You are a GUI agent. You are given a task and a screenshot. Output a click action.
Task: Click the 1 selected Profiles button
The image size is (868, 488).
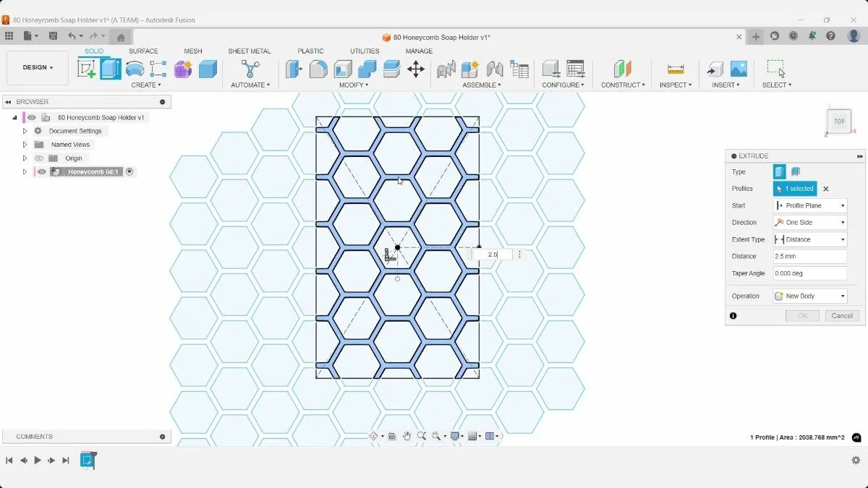pyautogui.click(x=795, y=189)
